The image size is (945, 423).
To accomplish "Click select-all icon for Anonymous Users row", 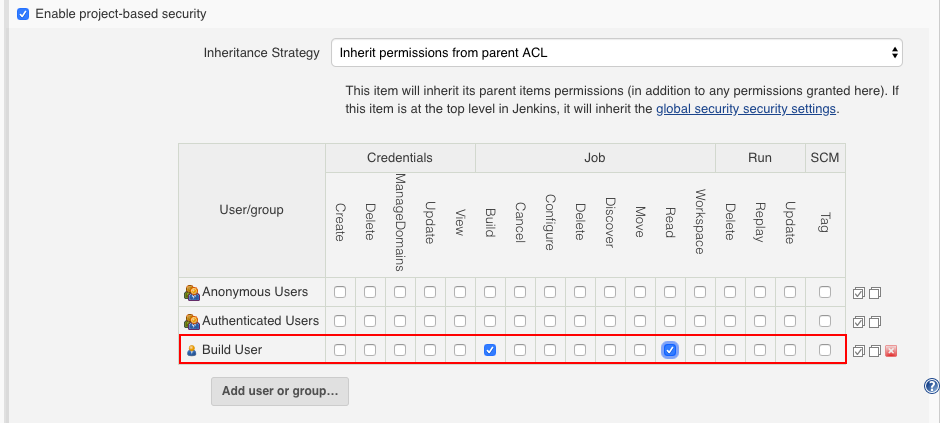I will click(859, 293).
